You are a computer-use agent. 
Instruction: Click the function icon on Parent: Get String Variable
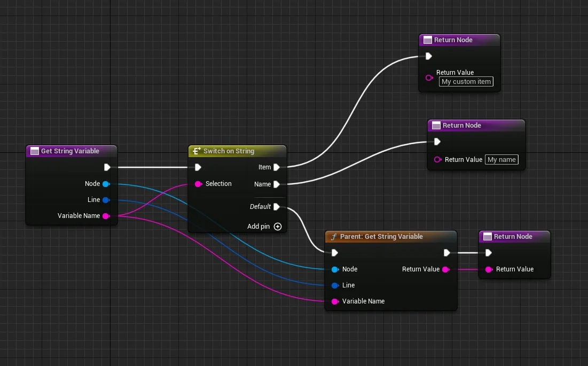click(x=333, y=237)
